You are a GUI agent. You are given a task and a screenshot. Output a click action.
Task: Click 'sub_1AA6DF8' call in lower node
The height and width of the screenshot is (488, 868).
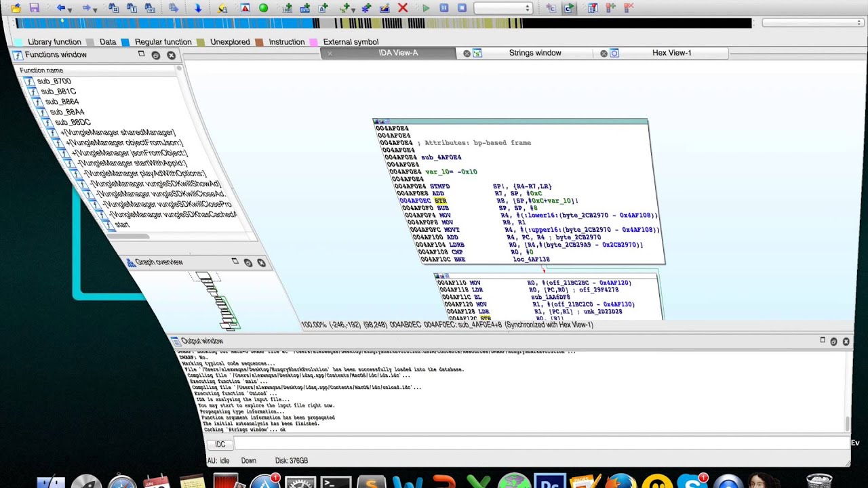click(550, 297)
